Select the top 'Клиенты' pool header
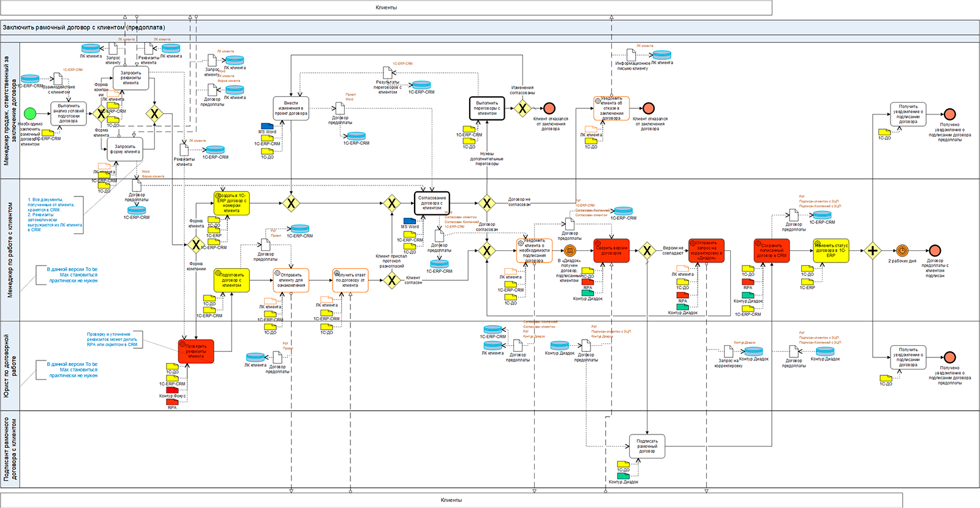 (x=386, y=7)
